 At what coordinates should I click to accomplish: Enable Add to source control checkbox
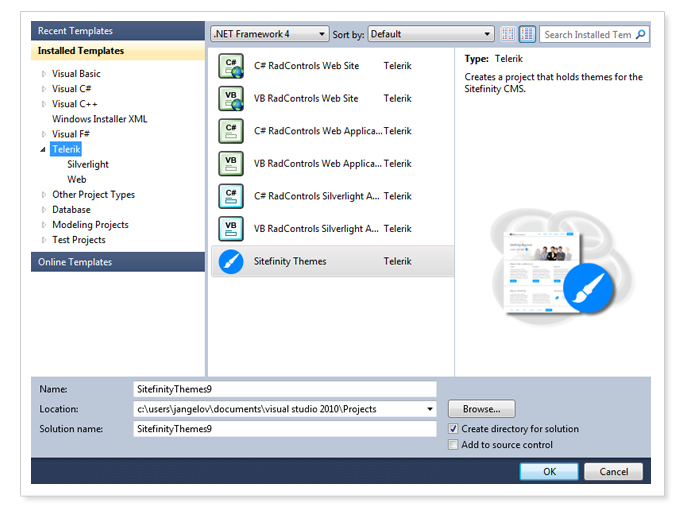(x=453, y=445)
